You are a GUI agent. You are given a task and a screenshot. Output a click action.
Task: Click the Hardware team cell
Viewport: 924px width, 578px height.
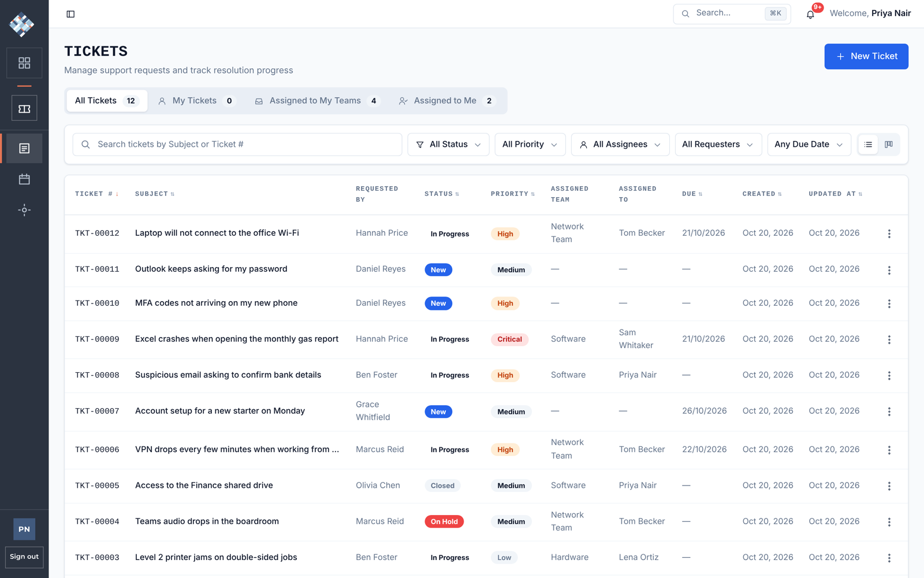coord(569,557)
